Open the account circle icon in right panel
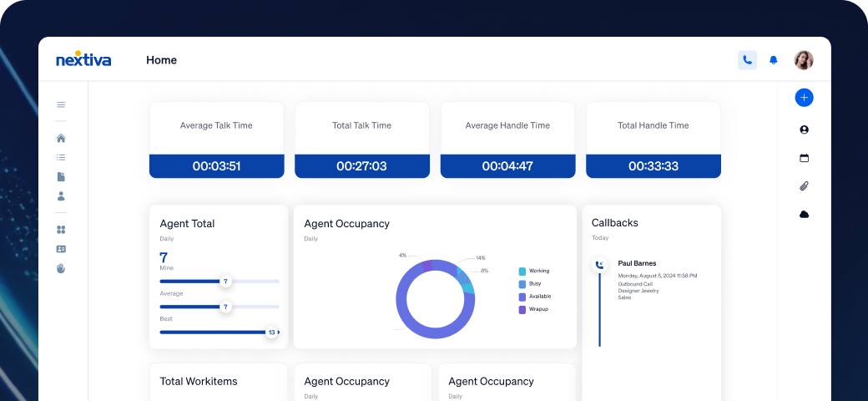Viewport: 868px width, 401px height. click(804, 129)
